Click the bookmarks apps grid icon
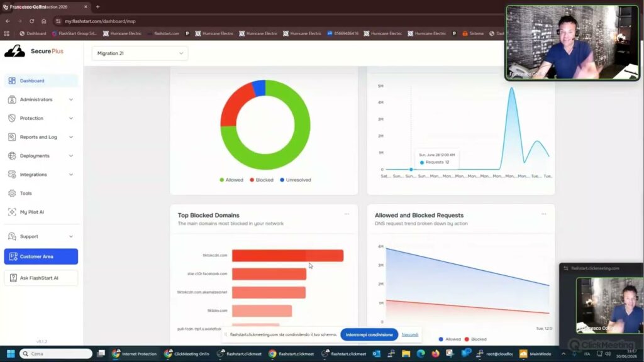Screen dimensions: 644x362 (x=6, y=34)
